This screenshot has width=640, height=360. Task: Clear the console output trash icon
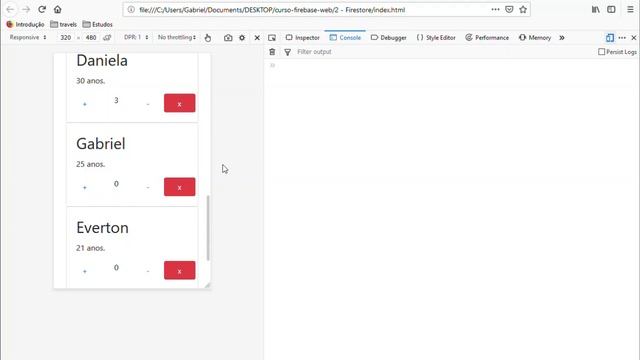272,52
